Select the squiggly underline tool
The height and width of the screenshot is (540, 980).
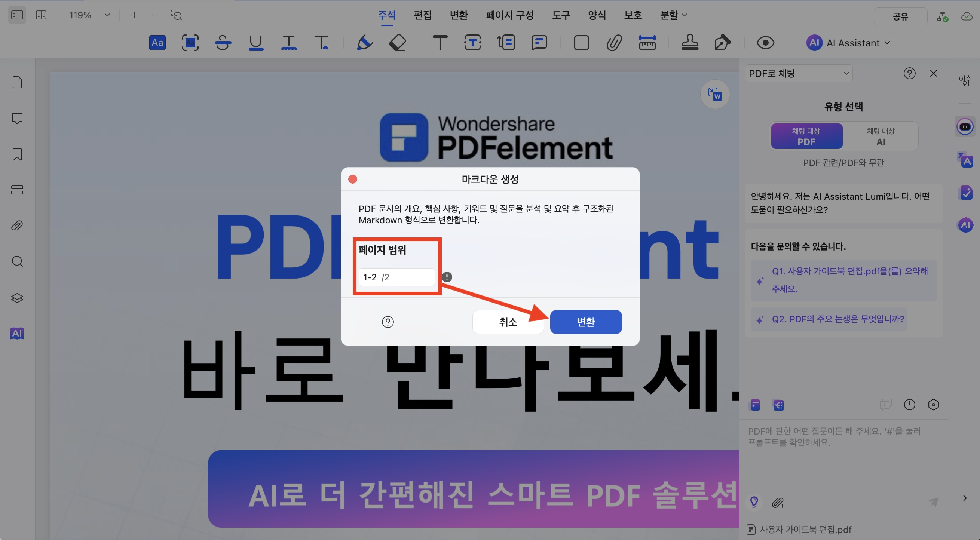pyautogui.click(x=289, y=43)
